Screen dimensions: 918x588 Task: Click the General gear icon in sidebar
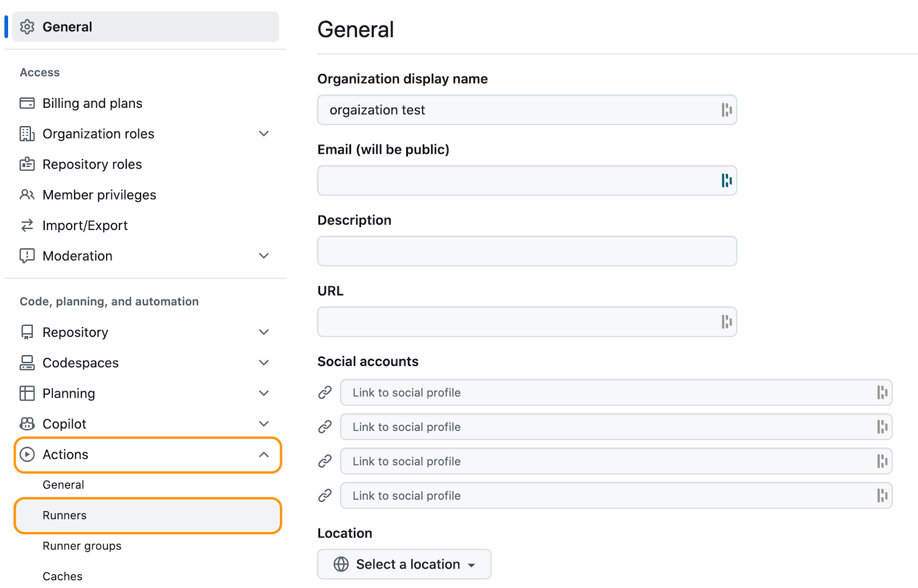(27, 27)
